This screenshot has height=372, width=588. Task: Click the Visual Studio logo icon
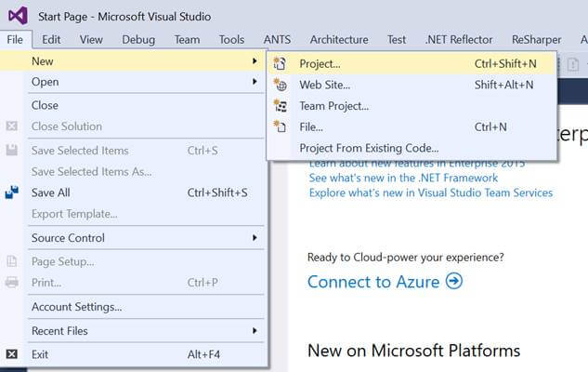pos(17,16)
